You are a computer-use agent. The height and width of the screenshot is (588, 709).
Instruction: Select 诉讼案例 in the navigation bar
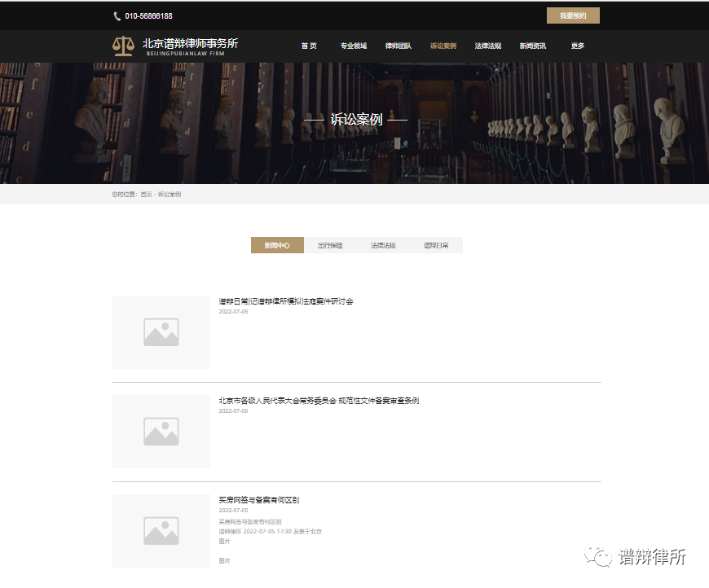(443, 46)
